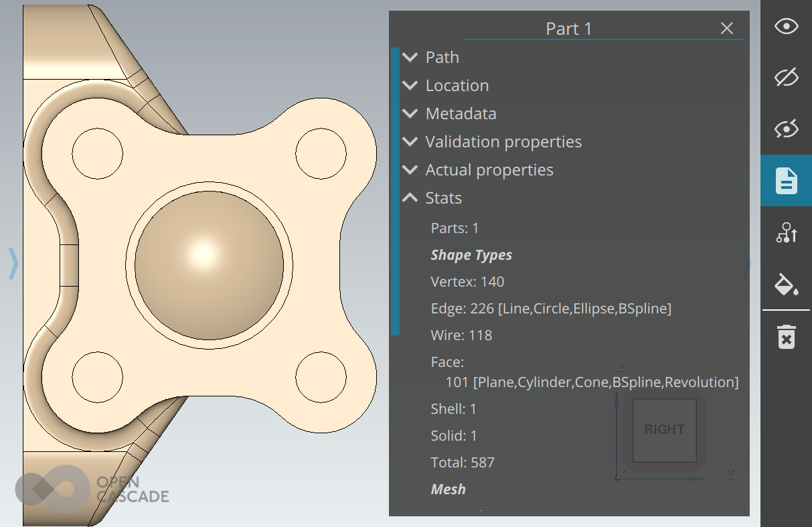Toggle the show-only eye icon with arrows
The height and width of the screenshot is (527, 812).
tap(786, 129)
